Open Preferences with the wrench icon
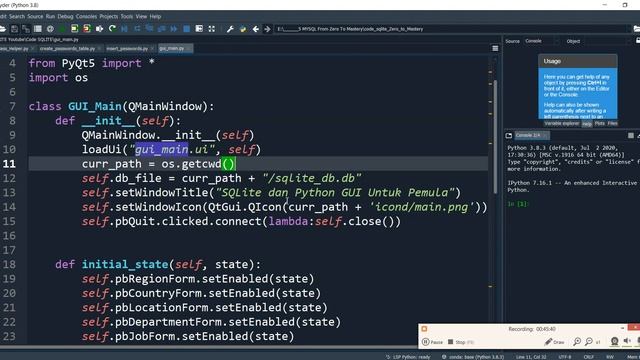Screen dimensions: 640x360 tap(230, 29)
